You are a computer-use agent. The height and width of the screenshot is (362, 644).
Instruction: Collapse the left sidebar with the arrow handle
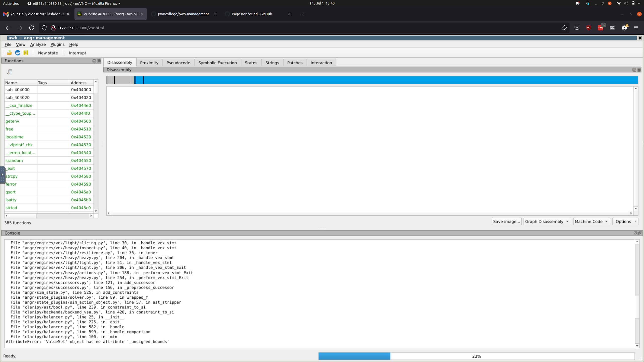point(3,174)
